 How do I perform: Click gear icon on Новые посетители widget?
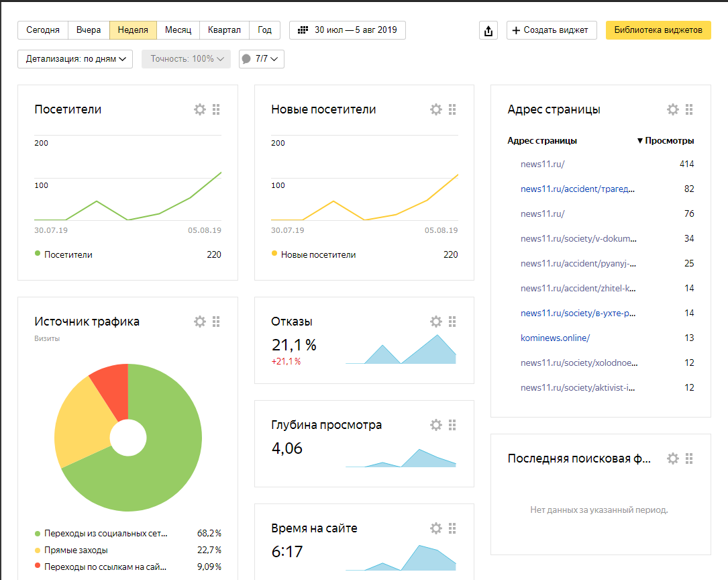point(436,109)
